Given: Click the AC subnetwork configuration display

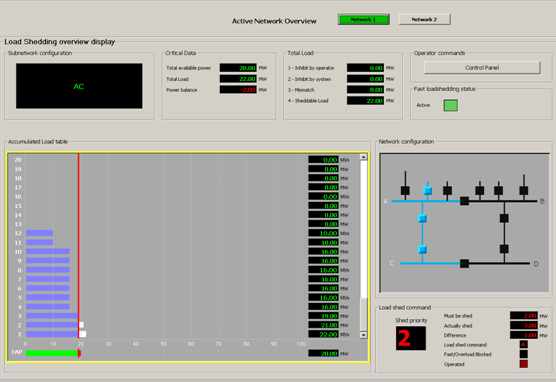Looking at the screenshot, I should 79,86.
